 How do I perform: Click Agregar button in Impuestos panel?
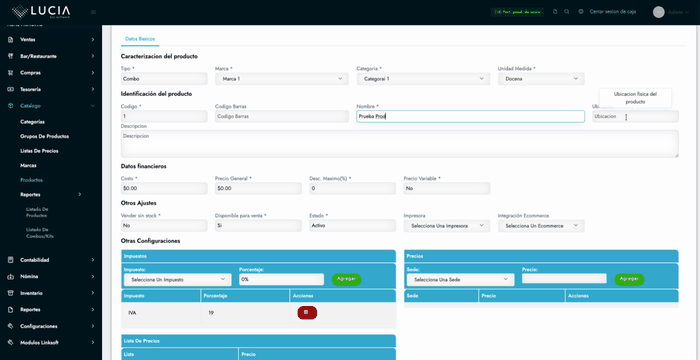coord(346,279)
